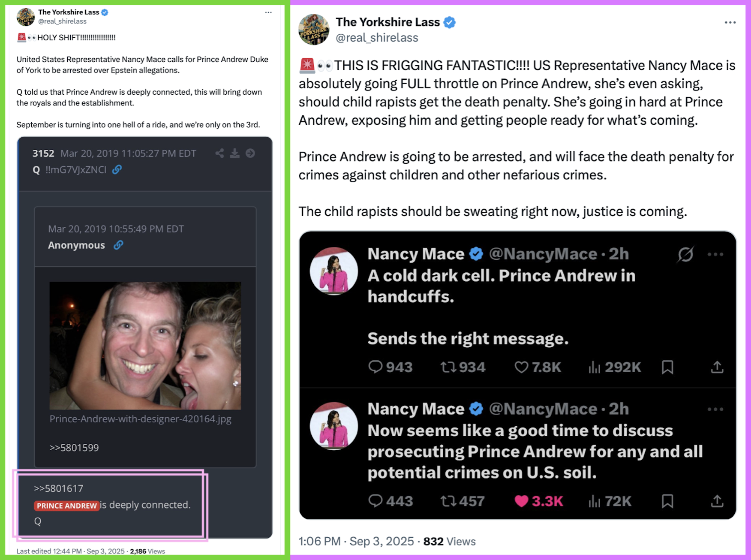The image size is (751, 560).
Task: Unlike the prosecuting Prince Andrew tweet
Action: tap(521, 501)
